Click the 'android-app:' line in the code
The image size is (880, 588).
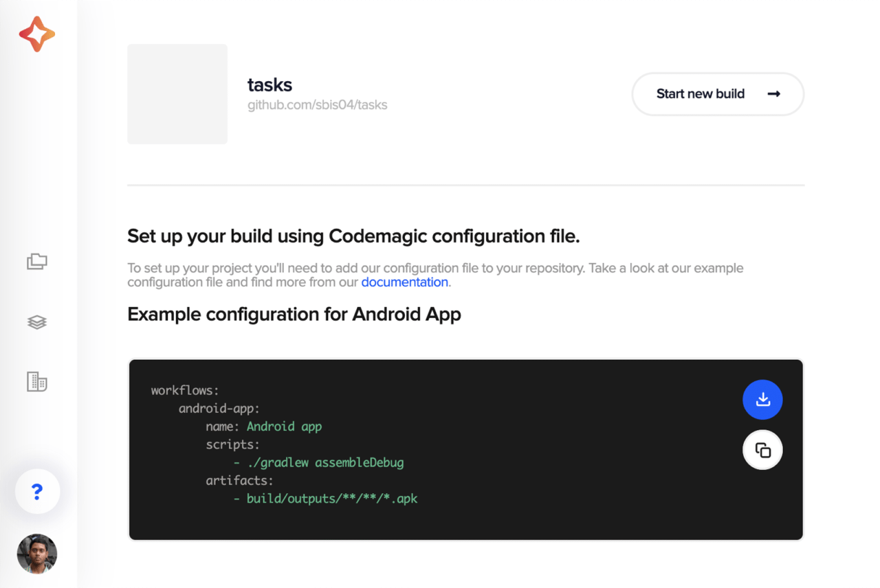click(x=219, y=409)
